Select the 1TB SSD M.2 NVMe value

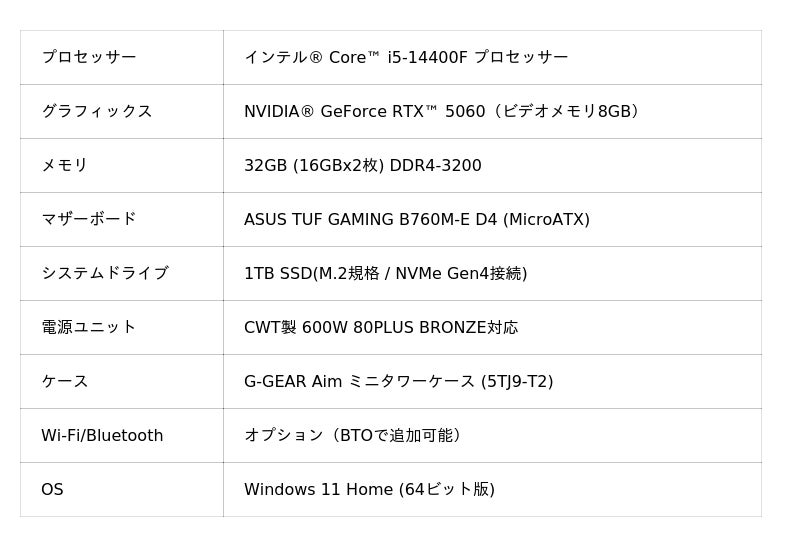[386, 273]
